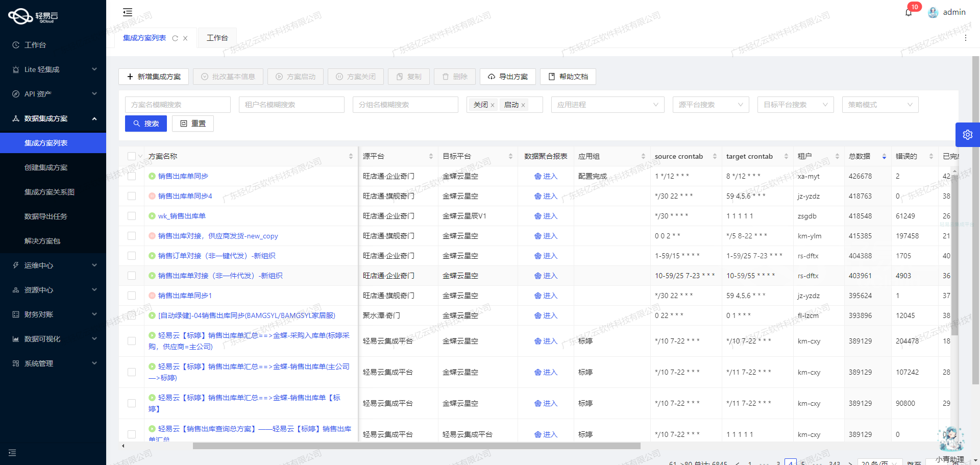Focus the 分组名模糊搜索 field
The height and width of the screenshot is (465, 980).
pyautogui.click(x=405, y=105)
